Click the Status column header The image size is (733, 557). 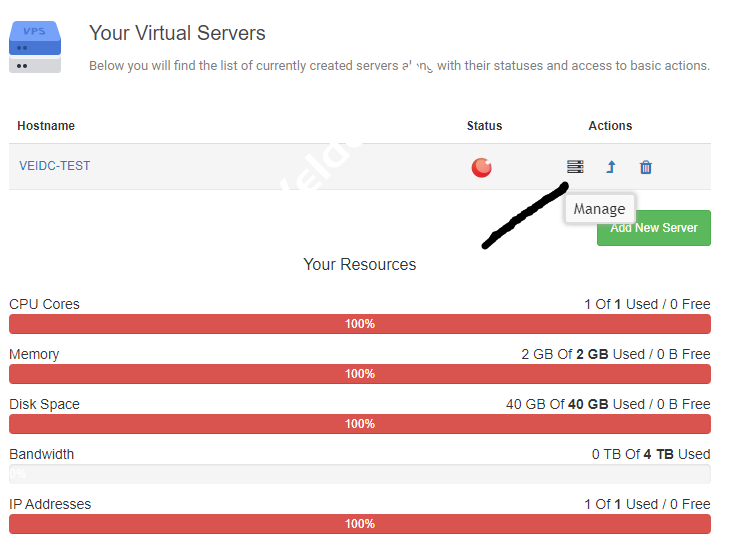coord(484,126)
